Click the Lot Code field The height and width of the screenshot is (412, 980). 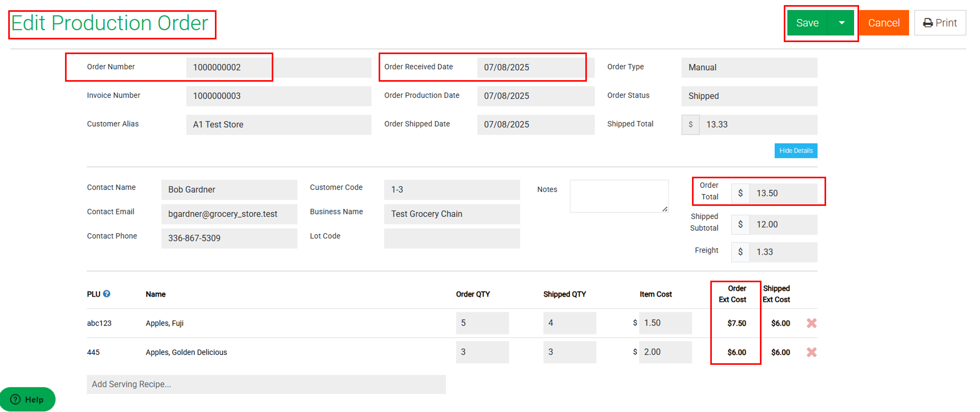tap(451, 238)
